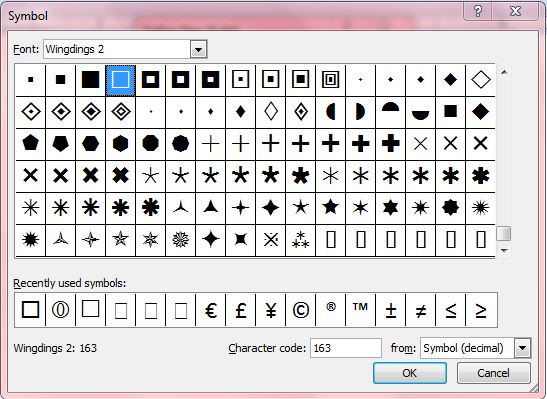Viewport: 547px width, 399px height.
Task: Pick the concentric squares symbol
Action: pos(330,80)
